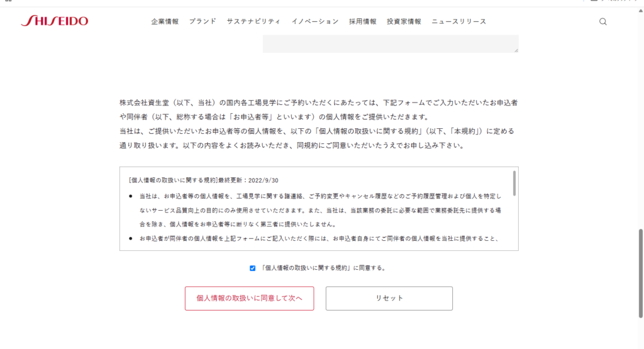Open the イノベーション menu

[x=315, y=21]
